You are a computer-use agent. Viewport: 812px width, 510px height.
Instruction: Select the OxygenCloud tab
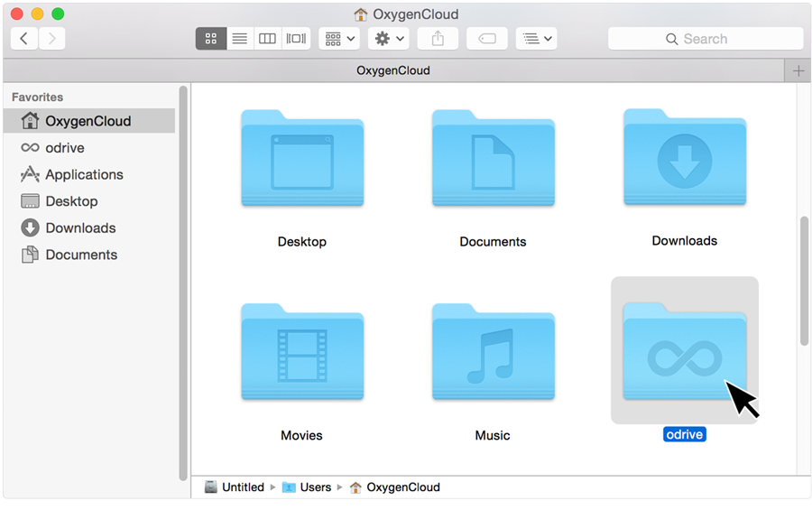pyautogui.click(x=393, y=70)
